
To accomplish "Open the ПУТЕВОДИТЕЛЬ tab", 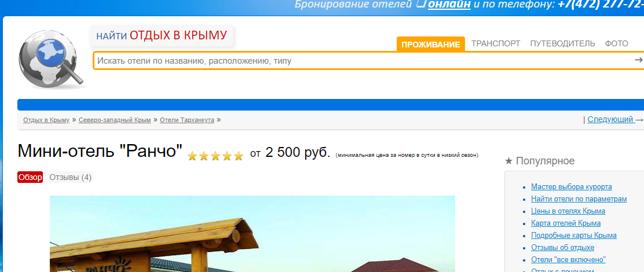I will click(562, 43).
